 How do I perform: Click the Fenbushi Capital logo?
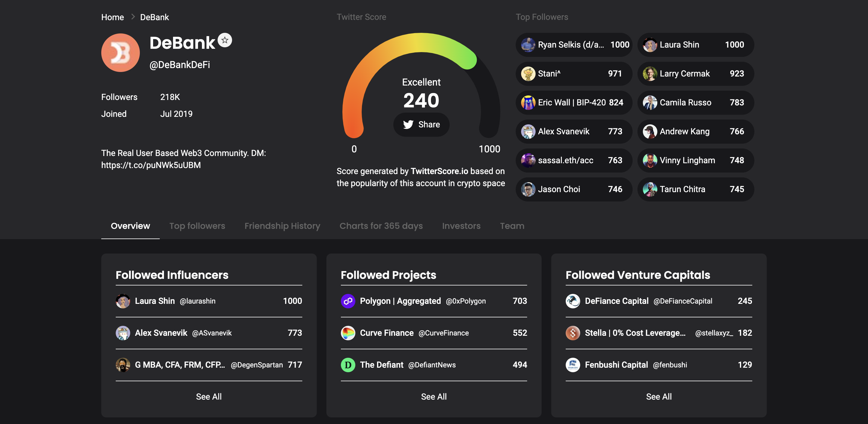(x=573, y=365)
